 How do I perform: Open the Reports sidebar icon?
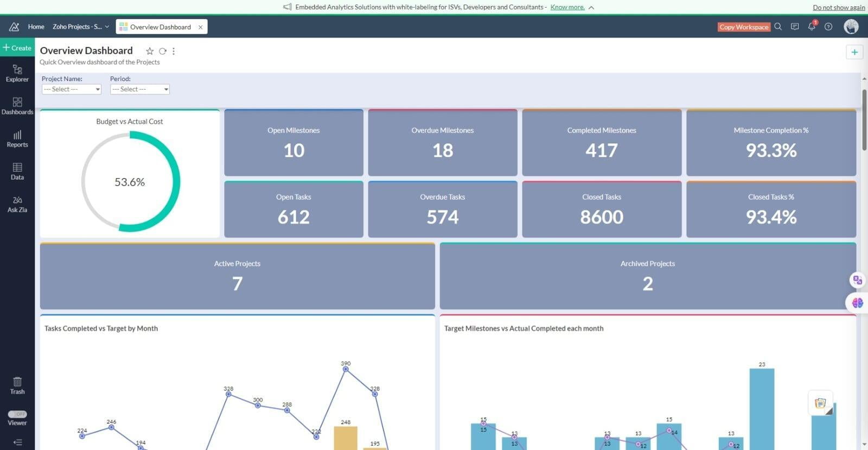[x=17, y=138]
